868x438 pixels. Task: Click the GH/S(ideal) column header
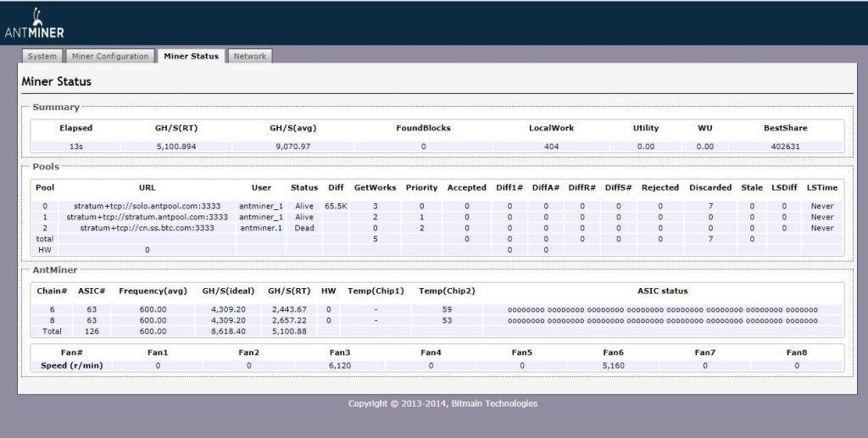coord(228,291)
